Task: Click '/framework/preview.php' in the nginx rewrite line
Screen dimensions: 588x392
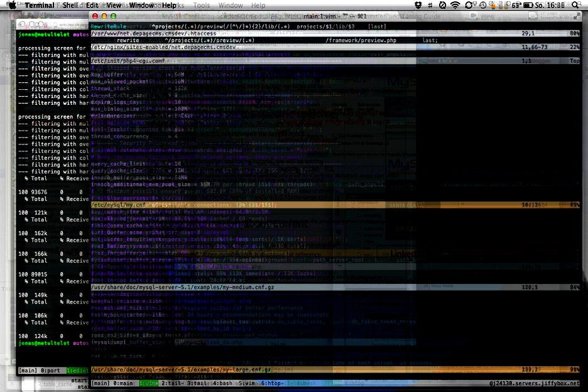Action: click(361, 40)
